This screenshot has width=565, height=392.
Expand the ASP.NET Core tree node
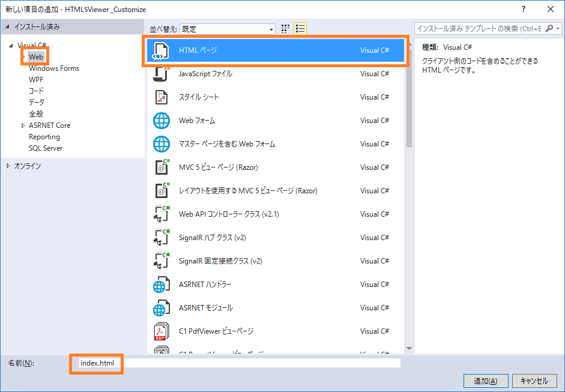click(23, 125)
